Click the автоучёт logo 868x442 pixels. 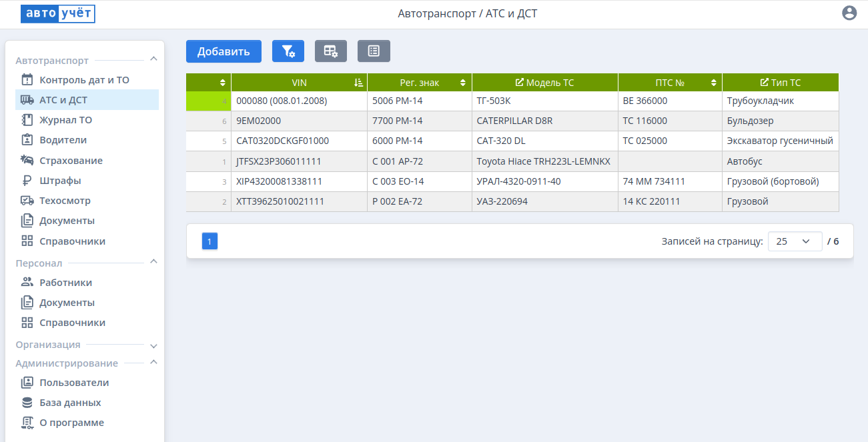[x=58, y=13]
